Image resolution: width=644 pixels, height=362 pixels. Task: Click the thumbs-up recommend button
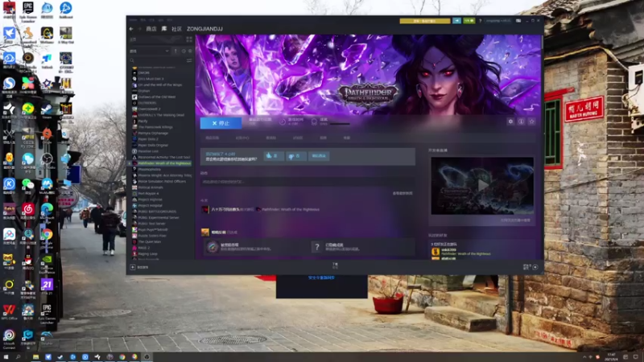273,156
